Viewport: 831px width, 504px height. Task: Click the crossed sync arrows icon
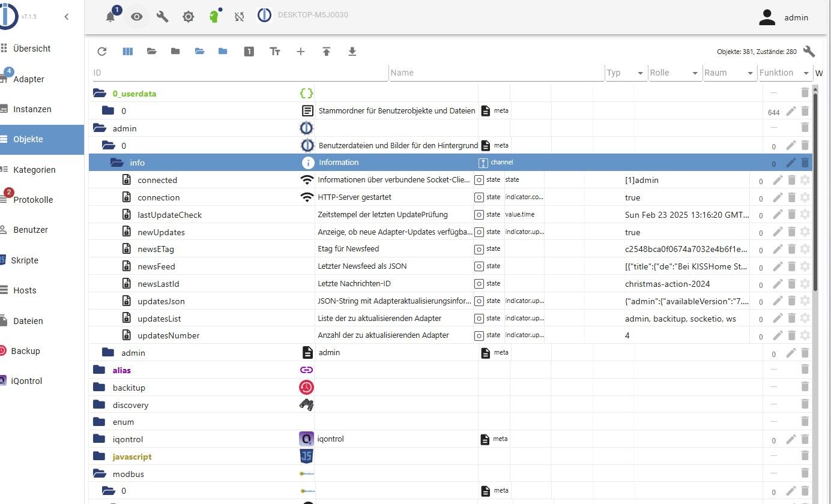pyautogui.click(x=239, y=17)
